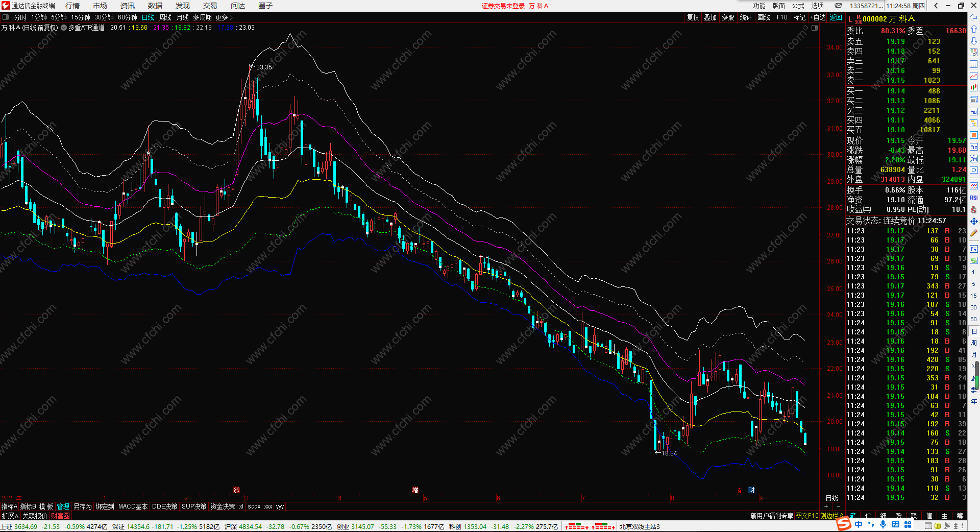Open the 资讯 menu
The image size is (980, 532).
click(x=128, y=6)
